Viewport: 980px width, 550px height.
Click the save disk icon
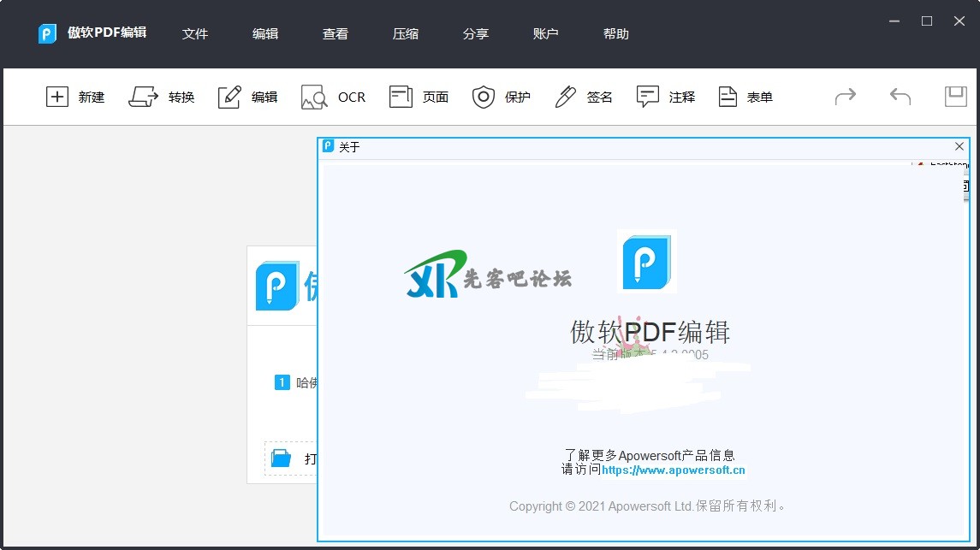click(955, 97)
